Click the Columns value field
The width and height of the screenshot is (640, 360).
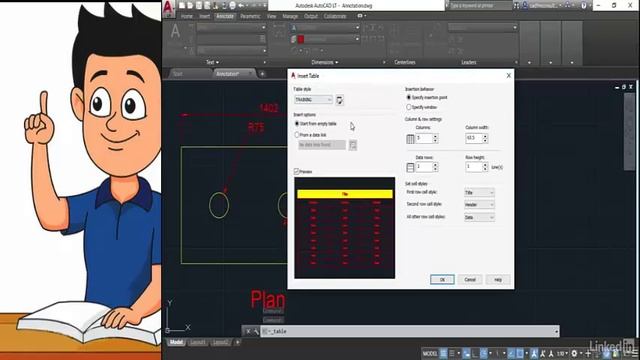424,138
